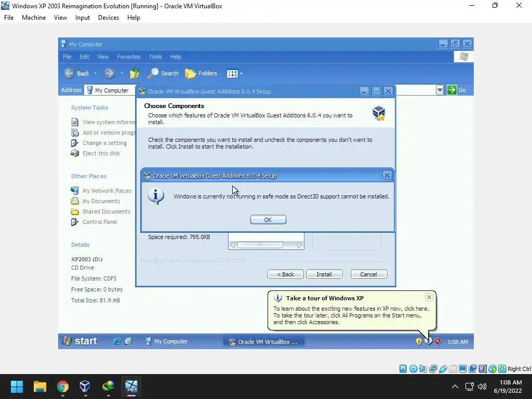This screenshot has height=399, width=532.
Task: Click the second quick launch icon
Action: coord(128,341)
